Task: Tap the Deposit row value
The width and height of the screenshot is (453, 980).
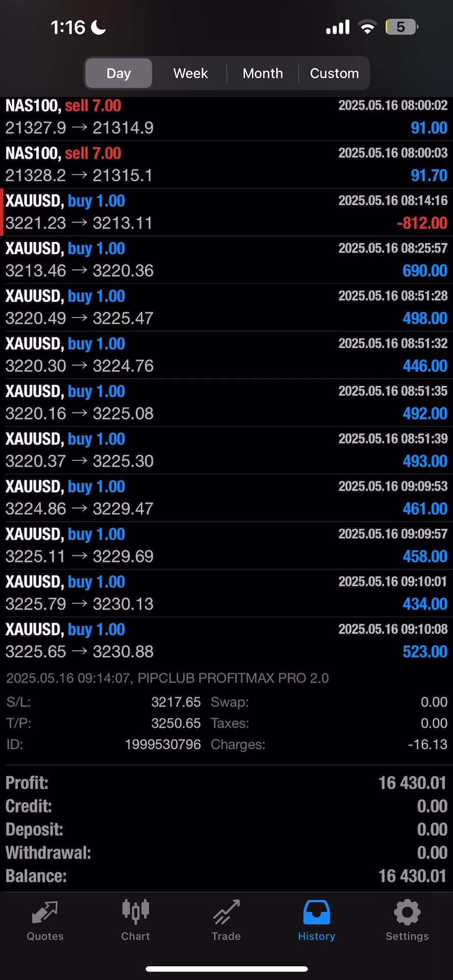Action: tap(432, 829)
